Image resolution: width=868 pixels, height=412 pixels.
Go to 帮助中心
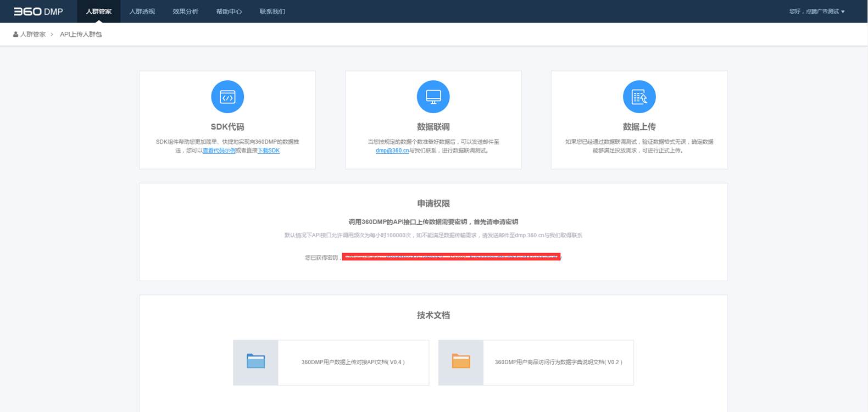(229, 11)
